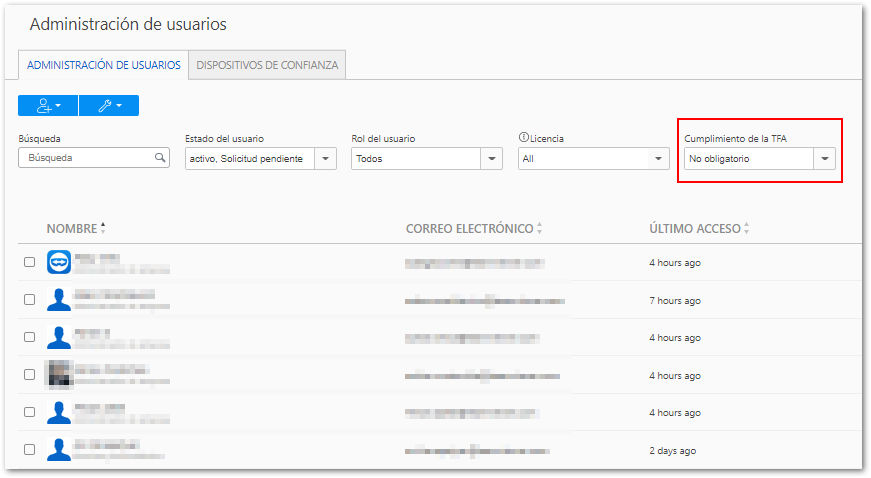Screen dimensions: 871x478
Task: Click the TeamViewer avatar in first row
Action: [x=59, y=262]
